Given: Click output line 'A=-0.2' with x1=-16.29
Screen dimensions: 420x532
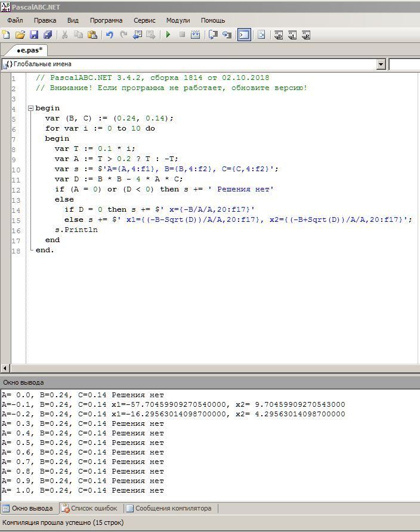Looking at the screenshot, I should [174, 414].
